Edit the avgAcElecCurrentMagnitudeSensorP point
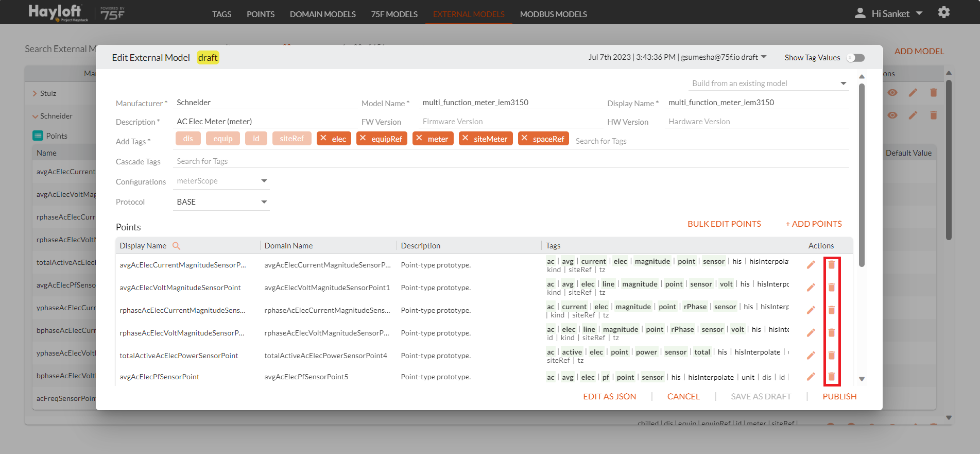 point(811,265)
